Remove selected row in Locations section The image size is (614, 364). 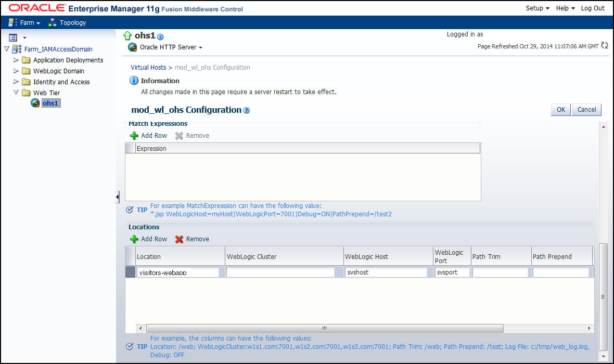click(193, 239)
